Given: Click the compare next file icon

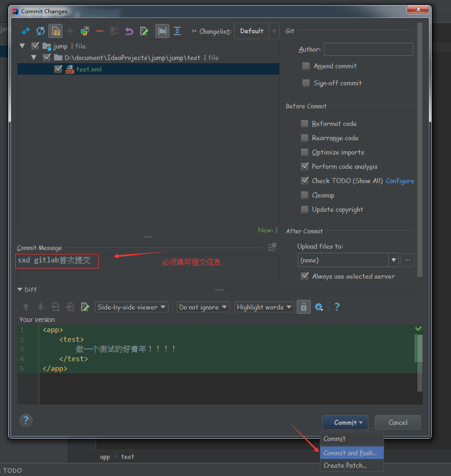Looking at the screenshot, I should pos(70,307).
